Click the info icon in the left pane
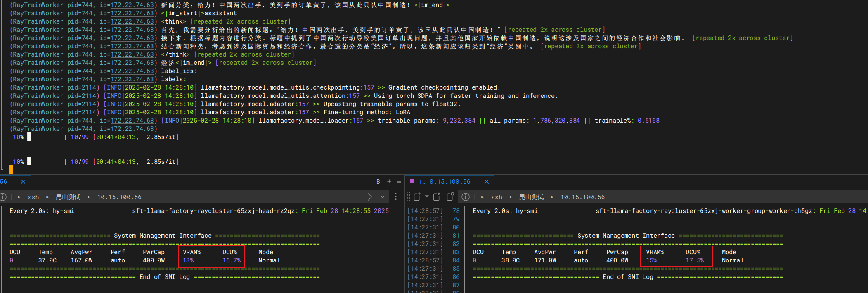The image size is (868, 293). click(x=3, y=197)
